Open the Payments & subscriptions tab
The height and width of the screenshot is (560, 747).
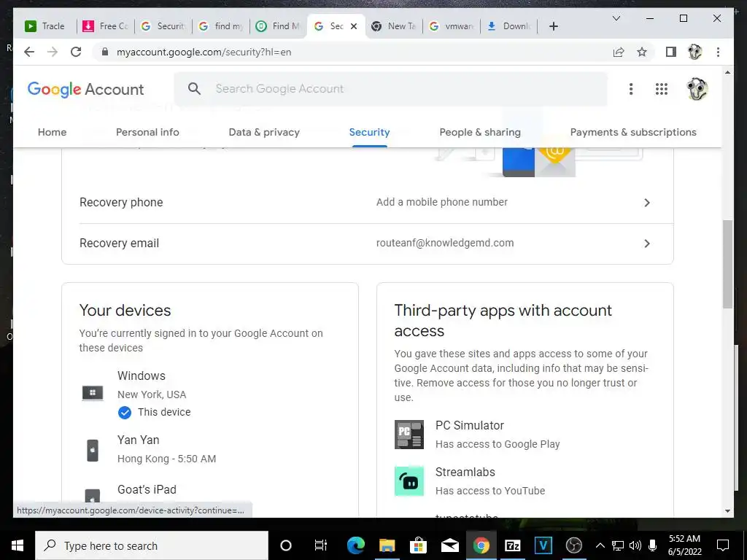[x=633, y=133]
